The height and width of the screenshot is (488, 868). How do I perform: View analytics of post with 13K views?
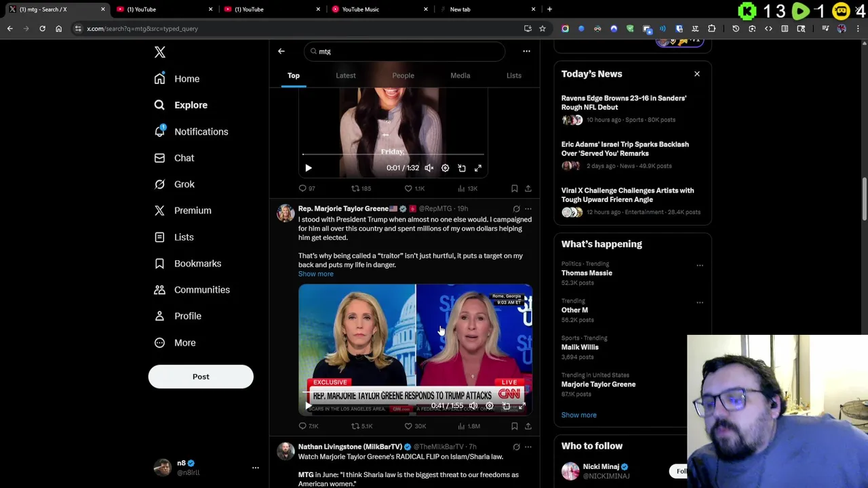(x=468, y=188)
